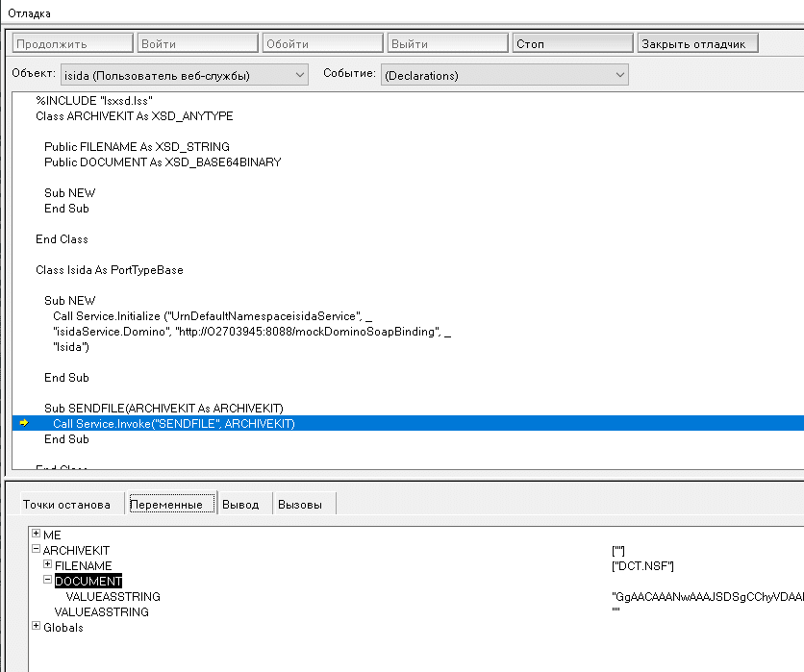Viewport: 804px width, 672px height.
Task: Collapse the ARCHIVEKIT variable node
Action: (37, 550)
